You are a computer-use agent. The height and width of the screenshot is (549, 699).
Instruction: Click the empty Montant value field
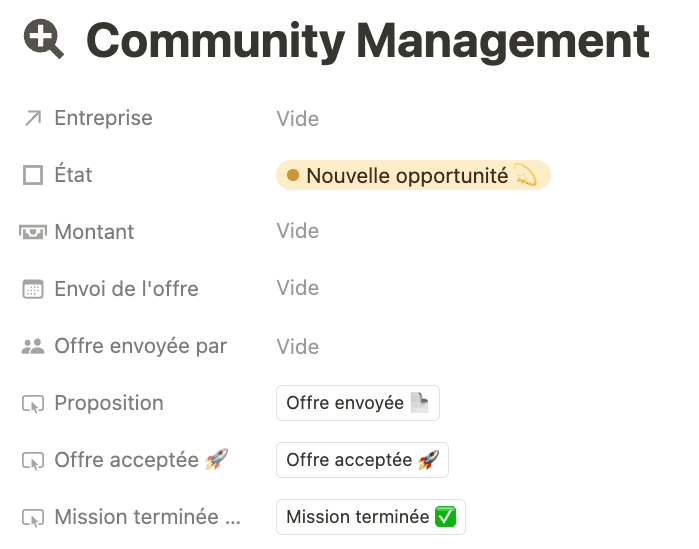click(298, 231)
